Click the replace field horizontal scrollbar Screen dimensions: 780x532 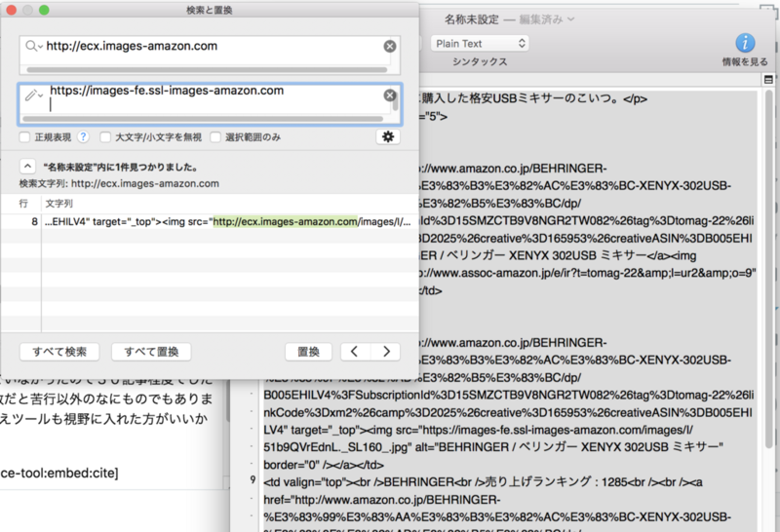(203, 119)
